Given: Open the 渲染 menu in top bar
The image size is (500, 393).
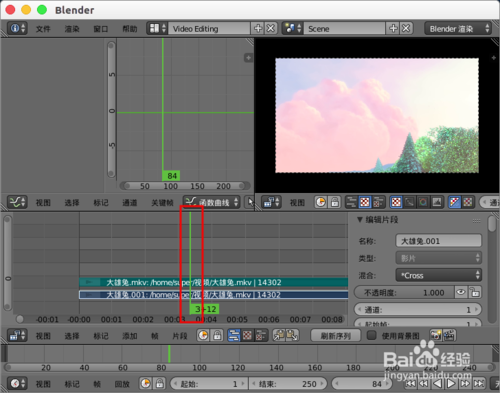Looking at the screenshot, I should click(72, 29).
